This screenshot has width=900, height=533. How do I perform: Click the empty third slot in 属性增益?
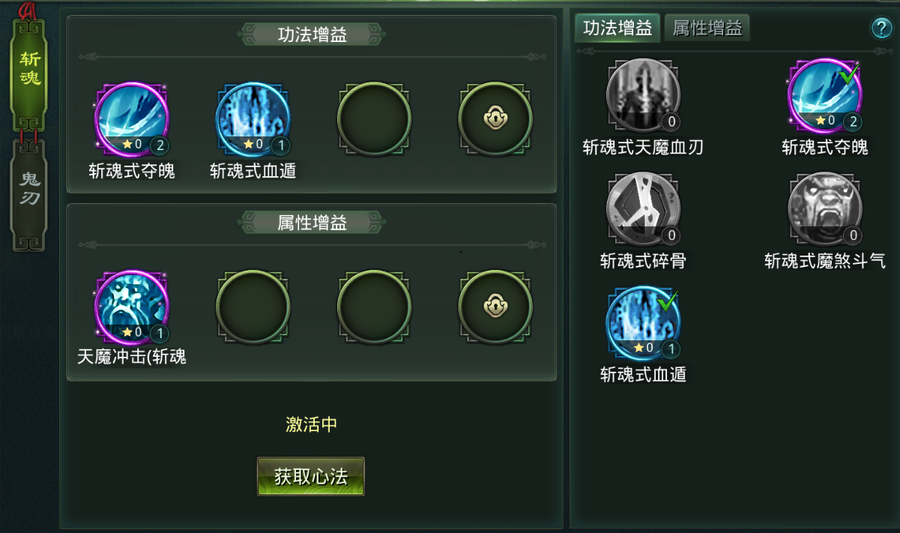[x=374, y=307]
